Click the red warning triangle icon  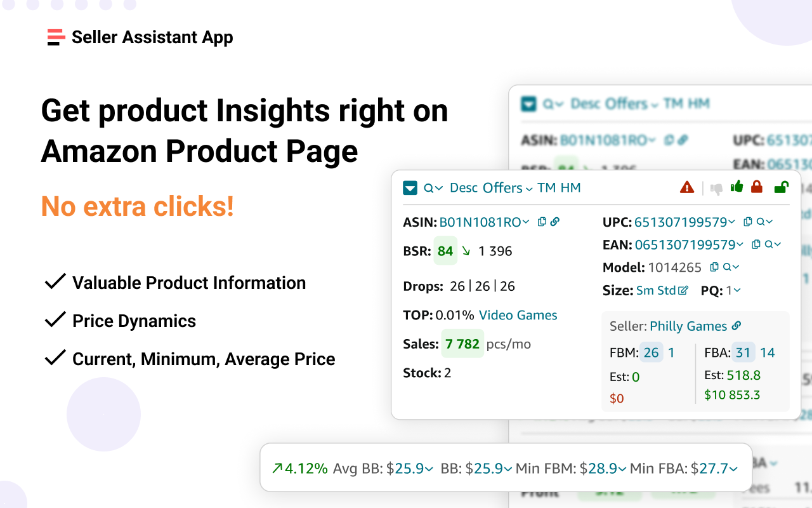687,187
